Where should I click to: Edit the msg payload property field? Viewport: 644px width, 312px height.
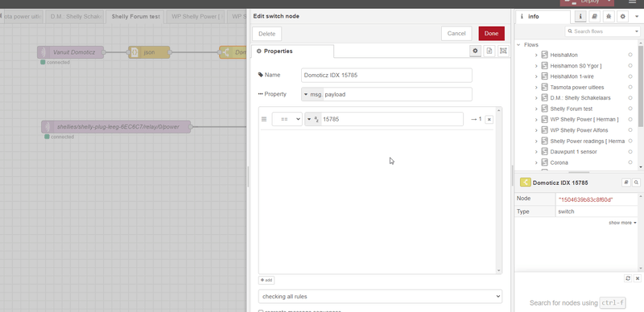pyautogui.click(x=398, y=94)
